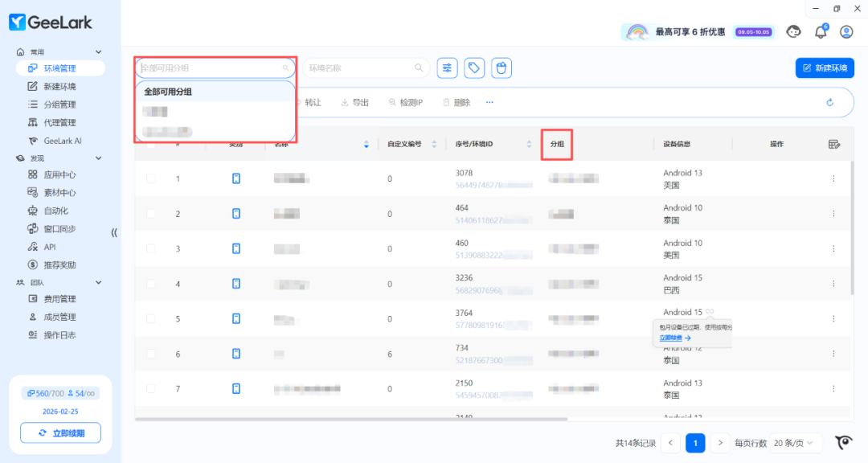
Task: Select checkbox for row 4
Action: (150, 284)
